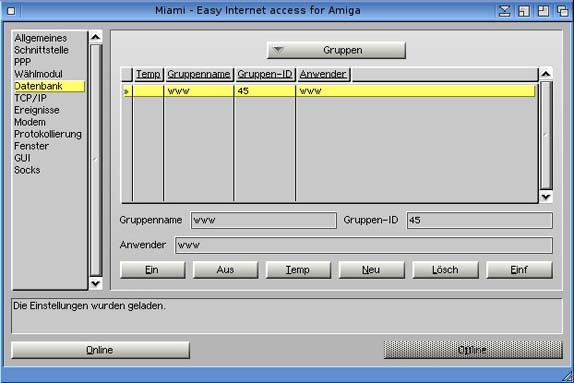
Task: Select the www group row
Action: pyautogui.click(x=329, y=91)
